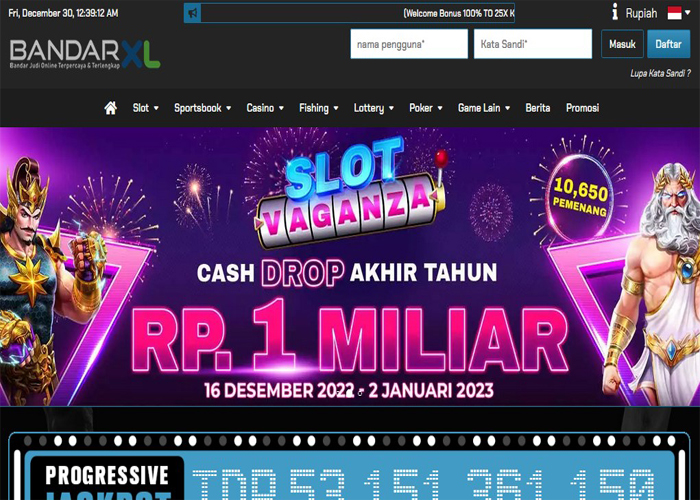700x500 pixels.
Task: Click the megaphone announcement icon
Action: tap(193, 13)
